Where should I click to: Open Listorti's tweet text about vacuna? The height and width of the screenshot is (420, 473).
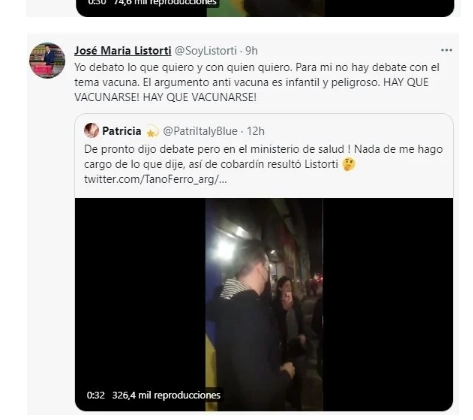pos(257,82)
